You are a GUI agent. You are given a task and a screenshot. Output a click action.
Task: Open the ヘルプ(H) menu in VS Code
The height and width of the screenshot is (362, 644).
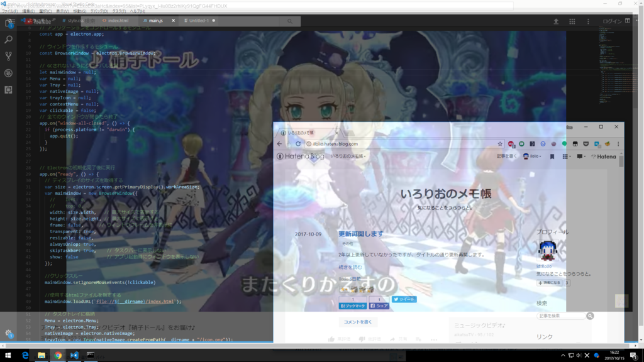coord(138,11)
